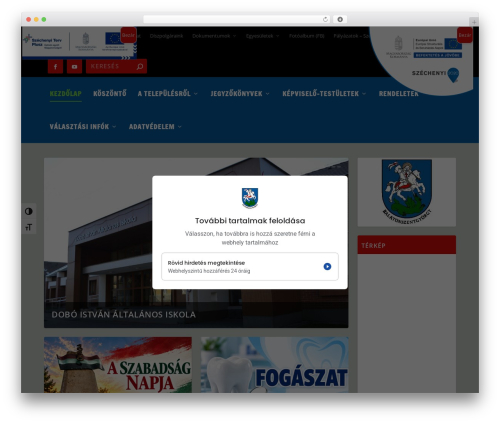Viewport: 500px width, 423px height.
Task: Click the coat of arms in the dialog
Action: click(250, 198)
